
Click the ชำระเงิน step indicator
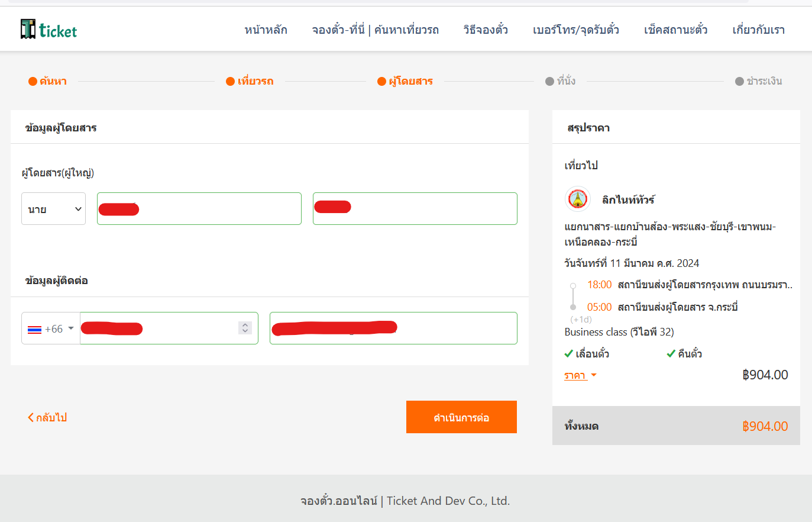758,81
